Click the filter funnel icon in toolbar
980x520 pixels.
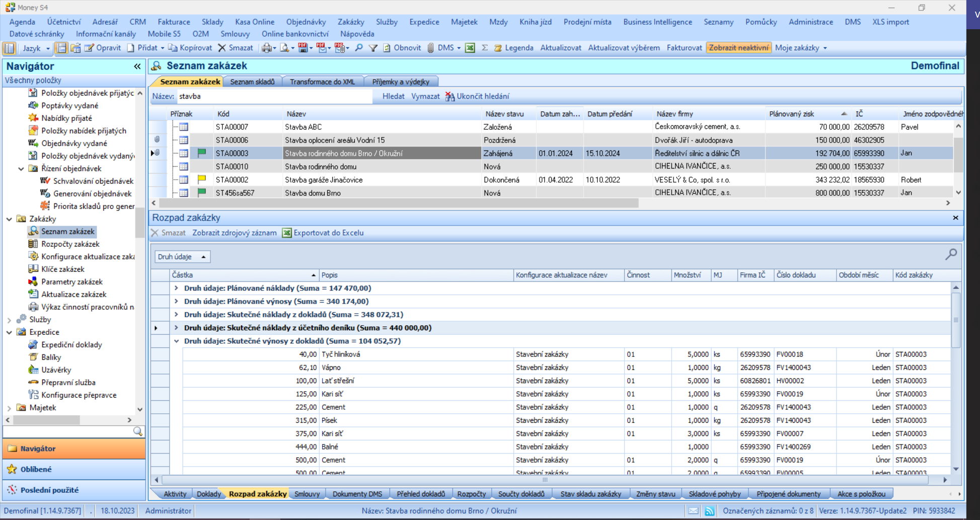click(373, 48)
